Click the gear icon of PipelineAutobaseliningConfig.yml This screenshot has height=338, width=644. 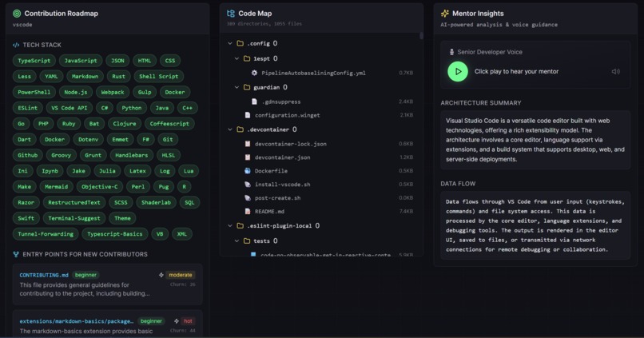pos(254,73)
